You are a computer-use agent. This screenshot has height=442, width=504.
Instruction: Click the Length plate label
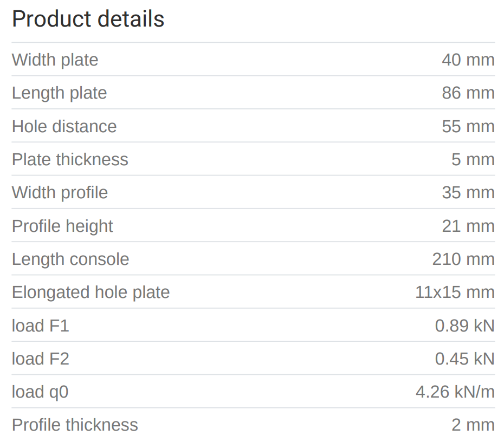tap(59, 93)
